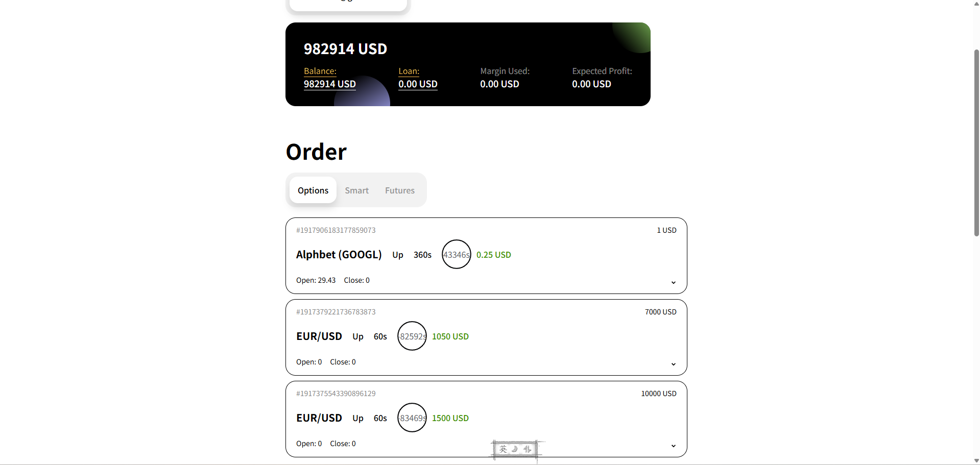Click the 0.00 USD loan amount
The image size is (980, 465).
click(x=418, y=84)
